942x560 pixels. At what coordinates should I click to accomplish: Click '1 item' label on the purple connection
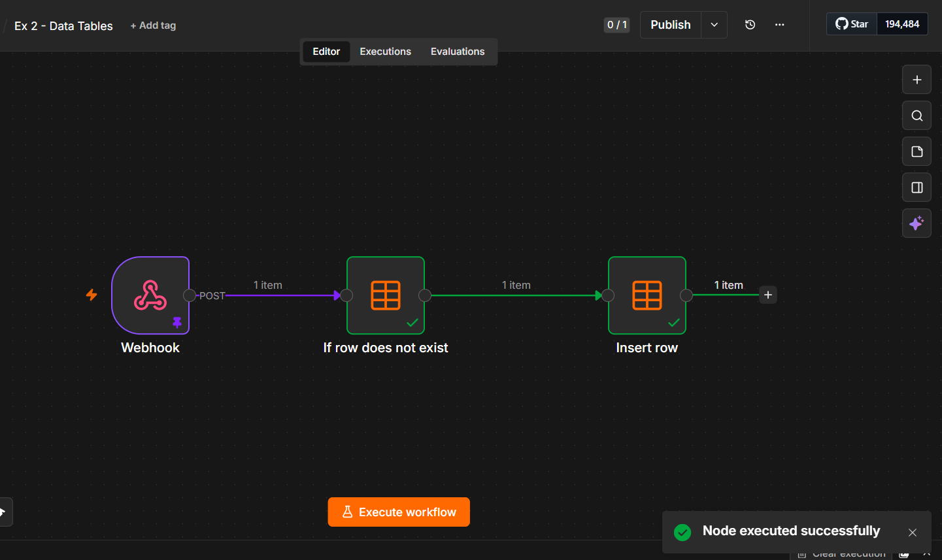(268, 285)
